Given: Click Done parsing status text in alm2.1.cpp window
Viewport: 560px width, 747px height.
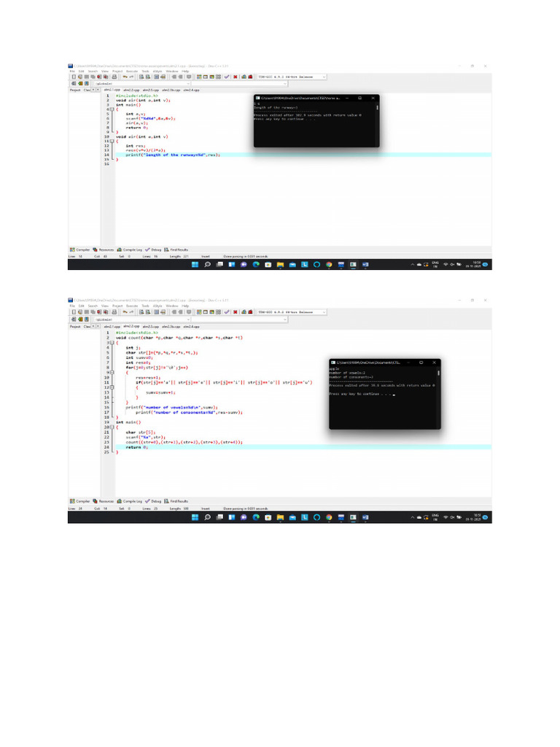Looking at the screenshot, I should [x=246, y=256].
